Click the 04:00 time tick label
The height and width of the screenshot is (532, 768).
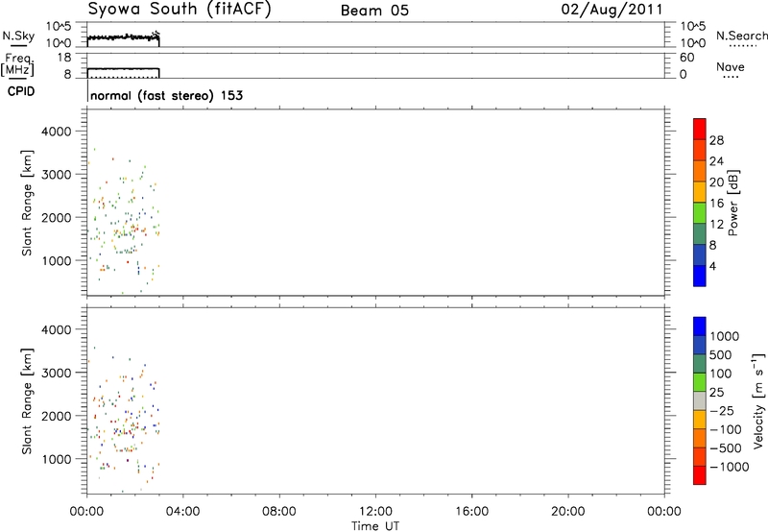click(182, 512)
